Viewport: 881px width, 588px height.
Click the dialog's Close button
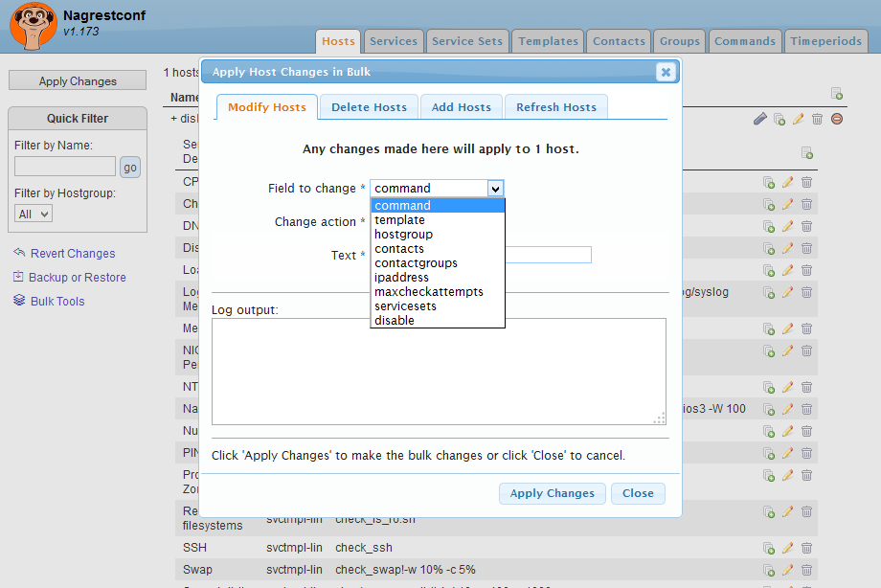coord(638,493)
